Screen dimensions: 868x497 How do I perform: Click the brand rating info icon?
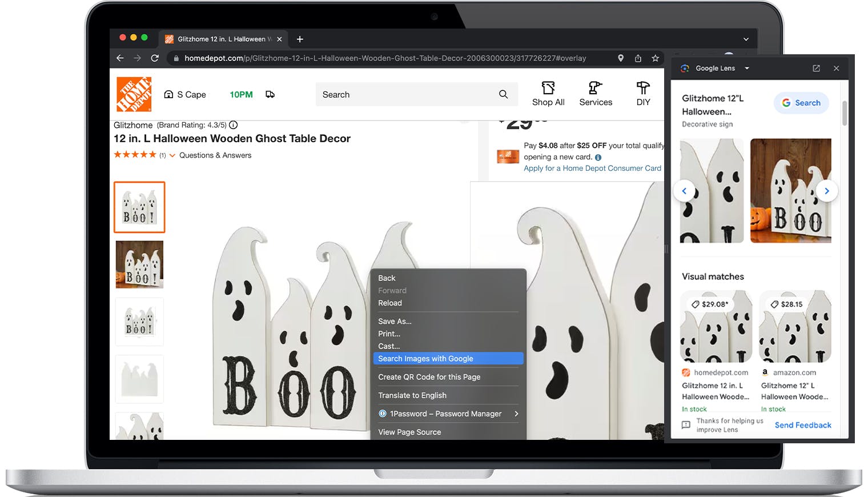click(234, 125)
